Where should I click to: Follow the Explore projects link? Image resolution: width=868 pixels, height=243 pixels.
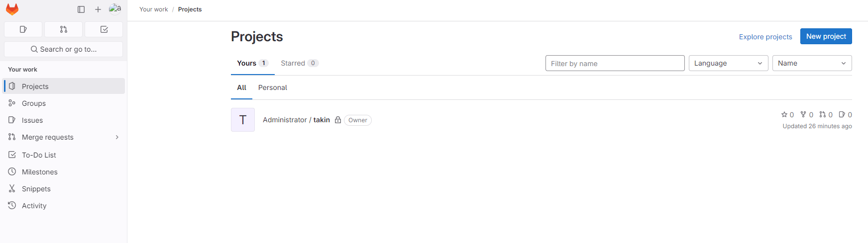pyautogui.click(x=765, y=37)
